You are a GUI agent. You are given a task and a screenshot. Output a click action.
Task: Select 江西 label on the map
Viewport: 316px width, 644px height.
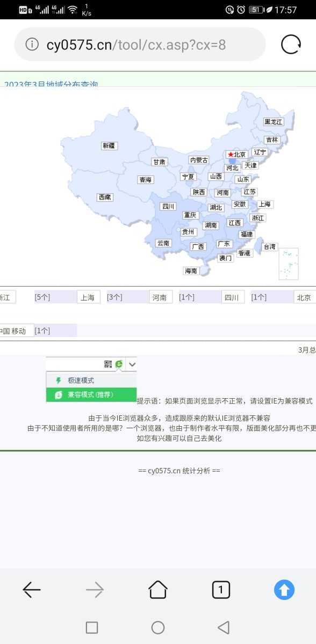coord(235,223)
